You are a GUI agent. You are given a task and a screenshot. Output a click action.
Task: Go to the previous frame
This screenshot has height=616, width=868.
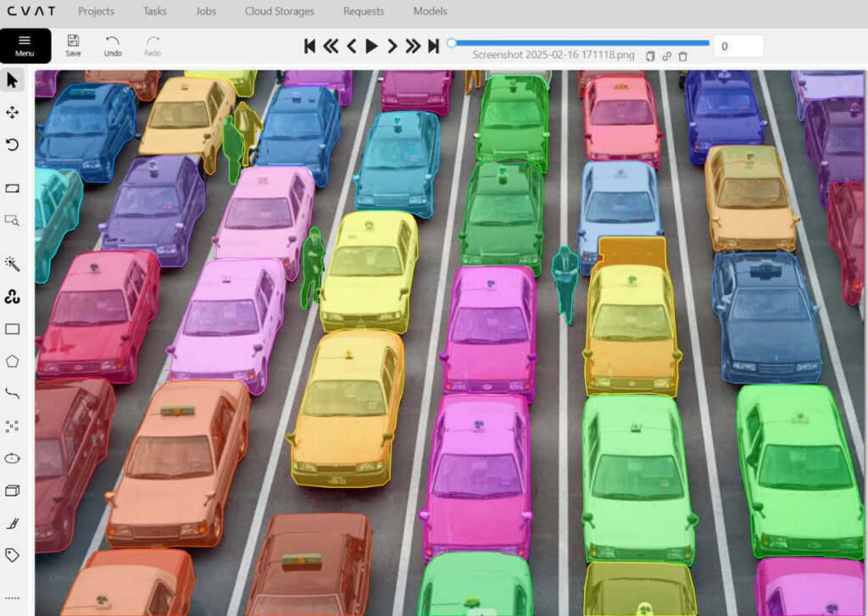[x=351, y=46]
